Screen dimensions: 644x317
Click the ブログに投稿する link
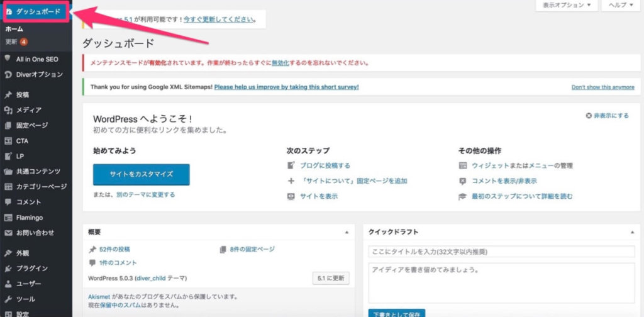(x=325, y=165)
